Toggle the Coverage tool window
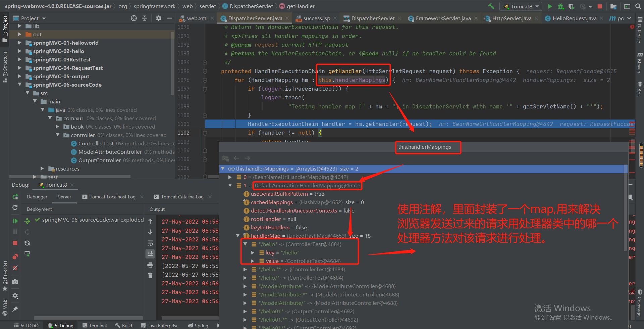The image size is (644, 329). point(639,303)
